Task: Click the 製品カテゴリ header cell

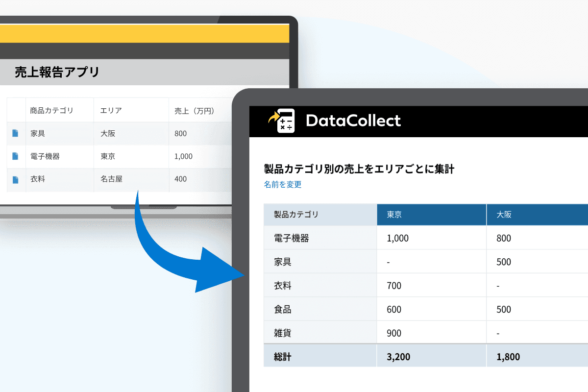Action: coord(296,215)
